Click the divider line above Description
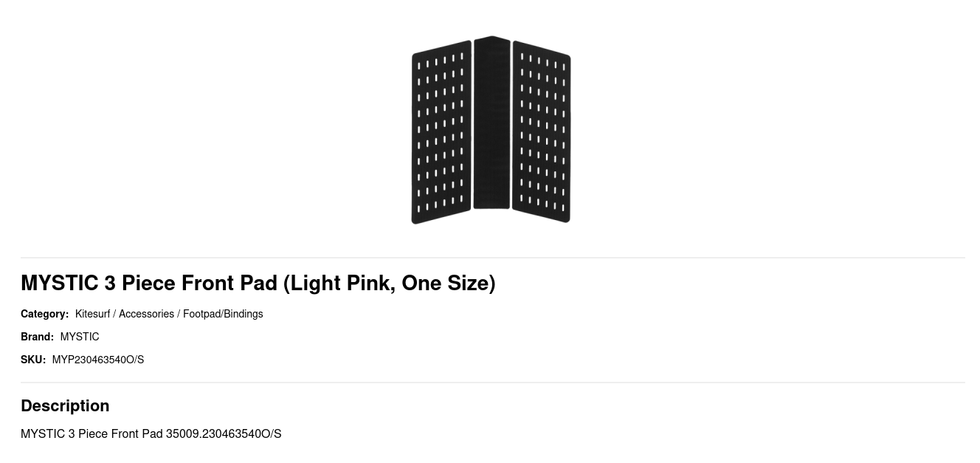The width and height of the screenshot is (980, 463). [492, 383]
